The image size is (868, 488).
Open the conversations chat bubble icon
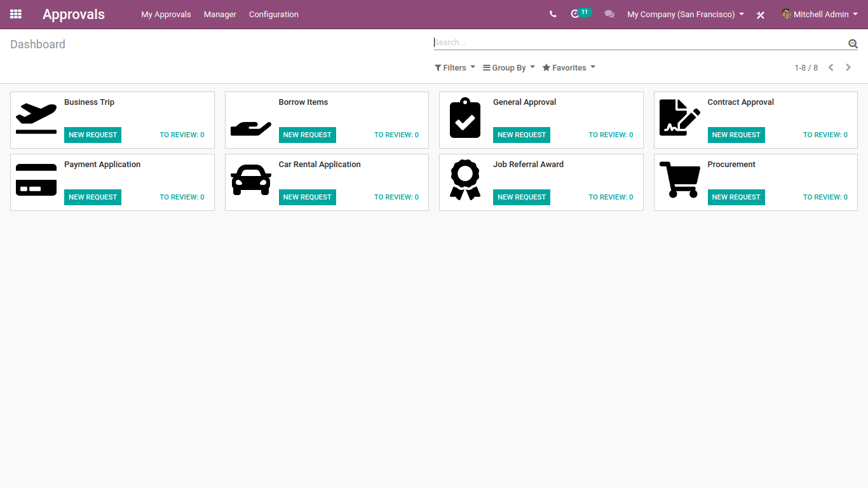(609, 14)
